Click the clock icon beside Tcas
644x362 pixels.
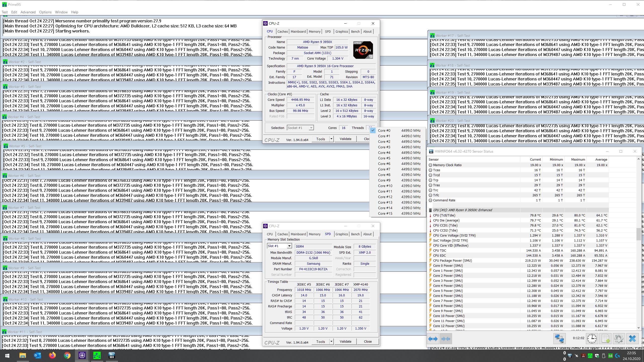point(430,170)
